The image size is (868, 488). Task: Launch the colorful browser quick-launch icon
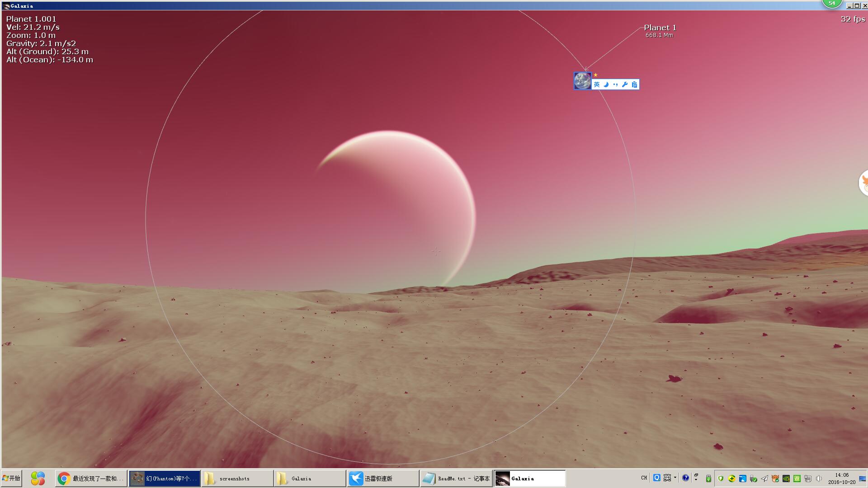coord(38,478)
